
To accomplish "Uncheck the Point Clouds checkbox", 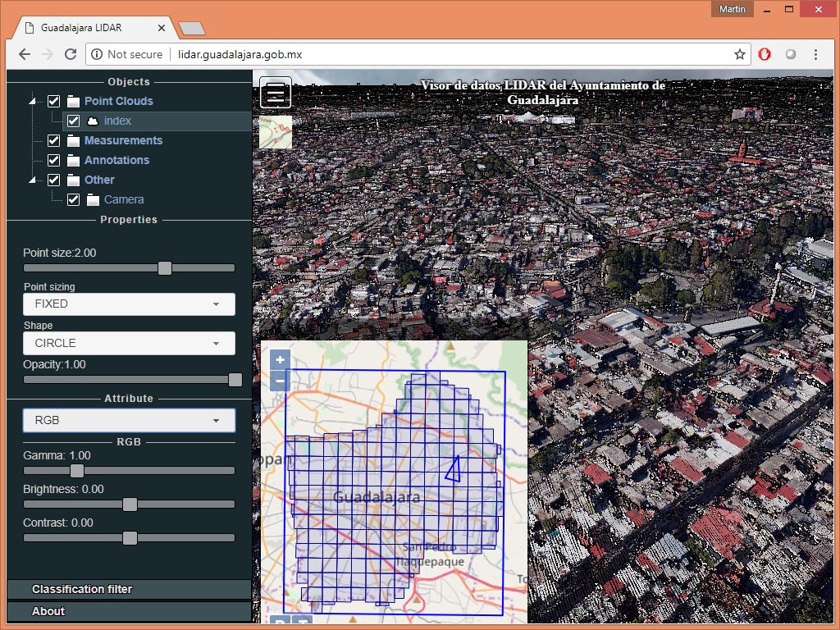I will 54,101.
